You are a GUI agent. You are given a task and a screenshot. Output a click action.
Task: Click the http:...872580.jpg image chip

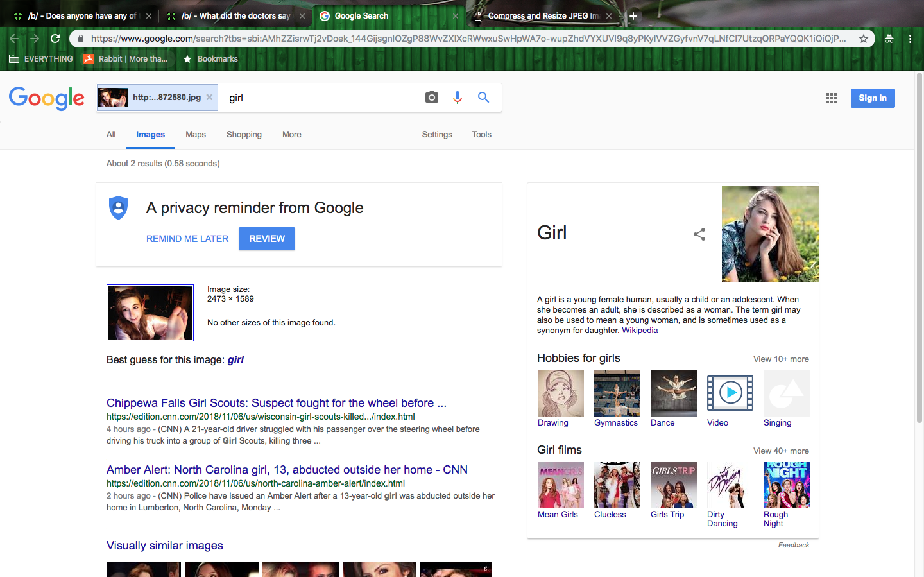157,98
